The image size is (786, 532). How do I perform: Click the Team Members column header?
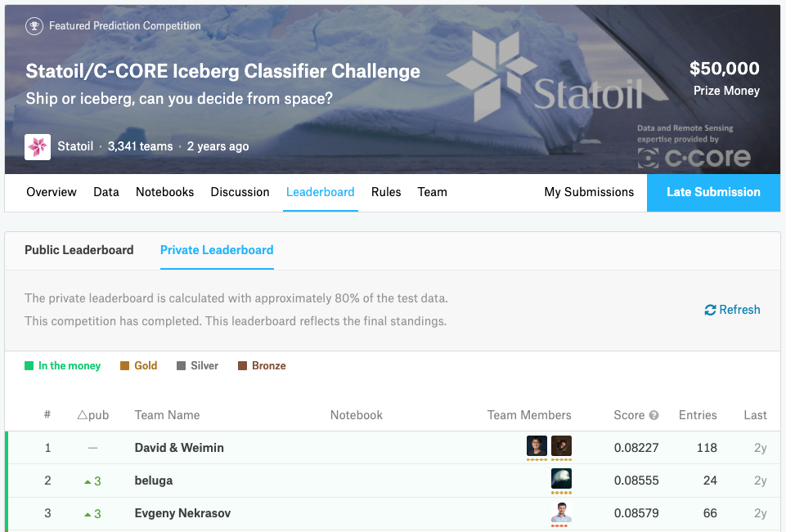(529, 415)
